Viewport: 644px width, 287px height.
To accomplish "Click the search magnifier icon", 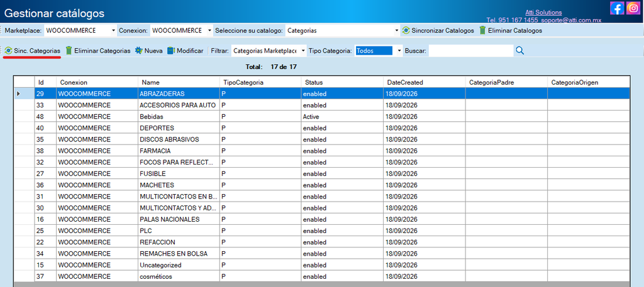I will coord(519,50).
